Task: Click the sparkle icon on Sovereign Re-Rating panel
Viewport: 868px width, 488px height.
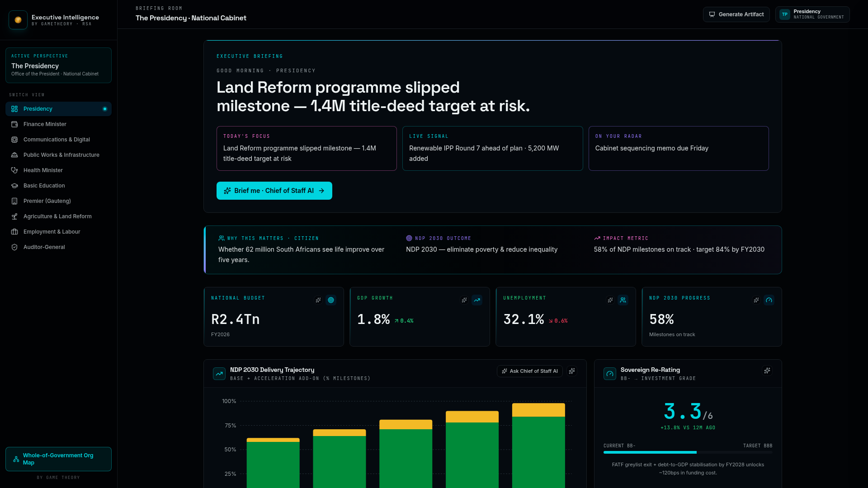Action: (767, 371)
